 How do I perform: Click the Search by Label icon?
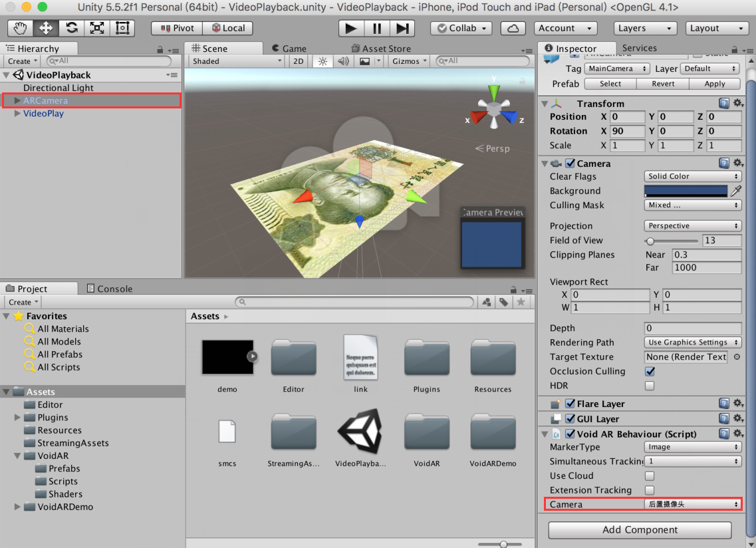point(504,303)
